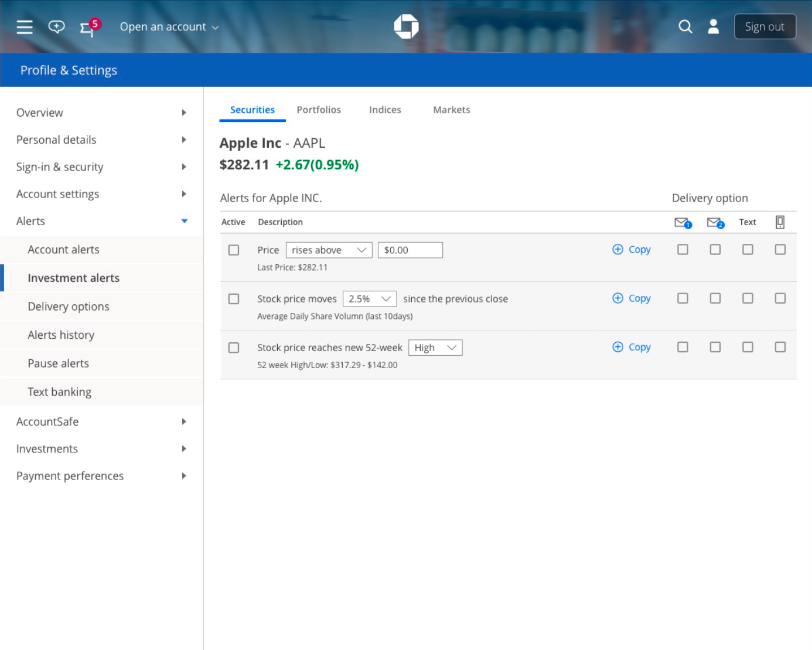Image resolution: width=812 pixels, height=650 pixels.
Task: Enable Text delivery for Price alert
Action: 748,250
